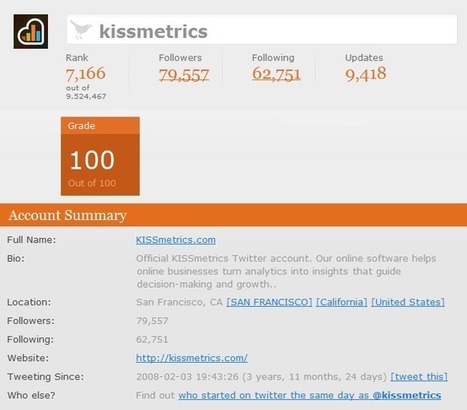The image size is (467, 410).
Task: Click the 9,418 updates number
Action: pyautogui.click(x=366, y=74)
